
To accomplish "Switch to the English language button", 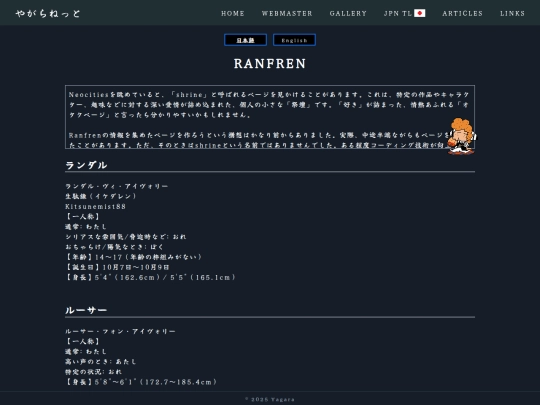I will point(294,40).
